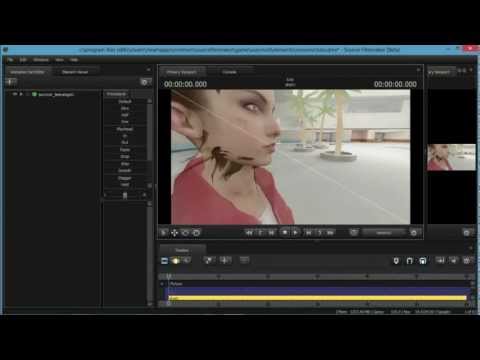
Task: Select the yellow clip in the timeline
Action: pos(317,298)
